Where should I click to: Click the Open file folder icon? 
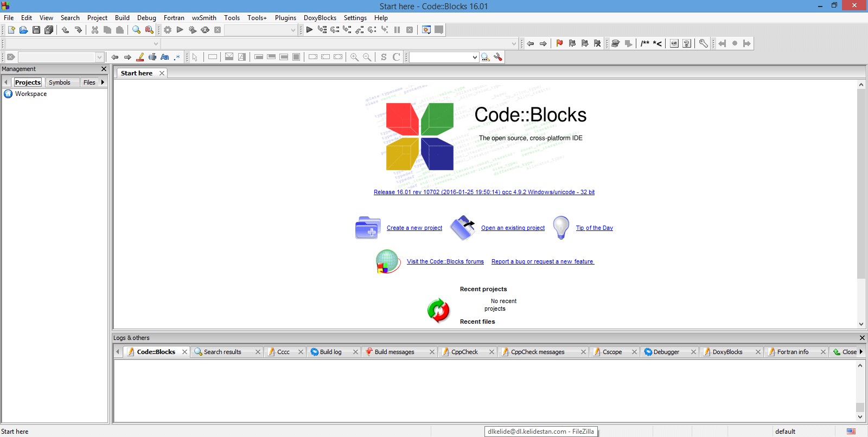(x=23, y=30)
